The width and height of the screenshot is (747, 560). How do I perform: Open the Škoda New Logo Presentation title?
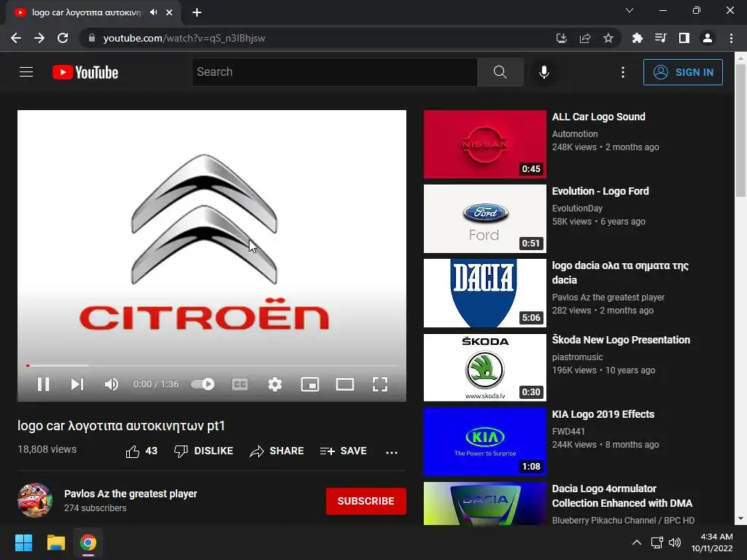(x=621, y=340)
